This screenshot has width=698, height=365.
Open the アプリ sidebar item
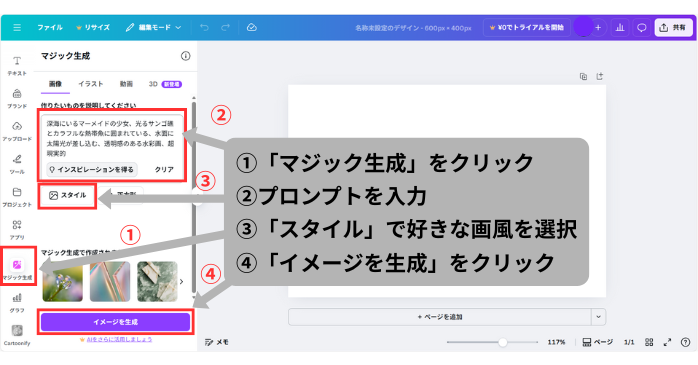(17, 230)
